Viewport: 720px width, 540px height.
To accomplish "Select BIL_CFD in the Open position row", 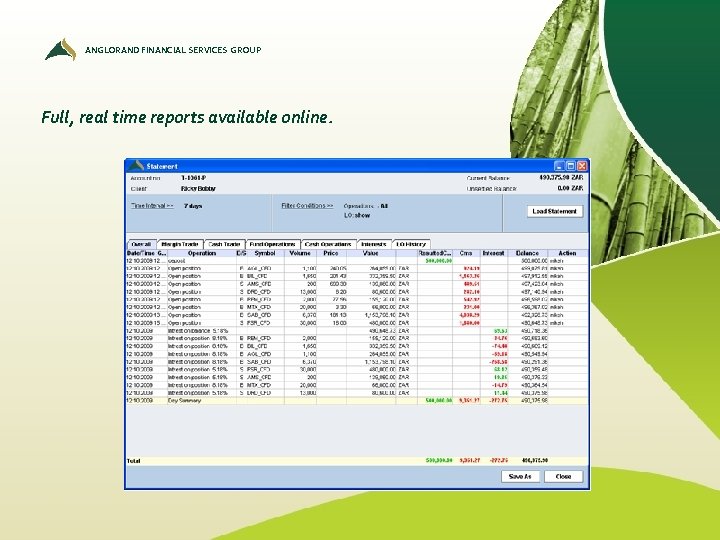I will coord(258,276).
